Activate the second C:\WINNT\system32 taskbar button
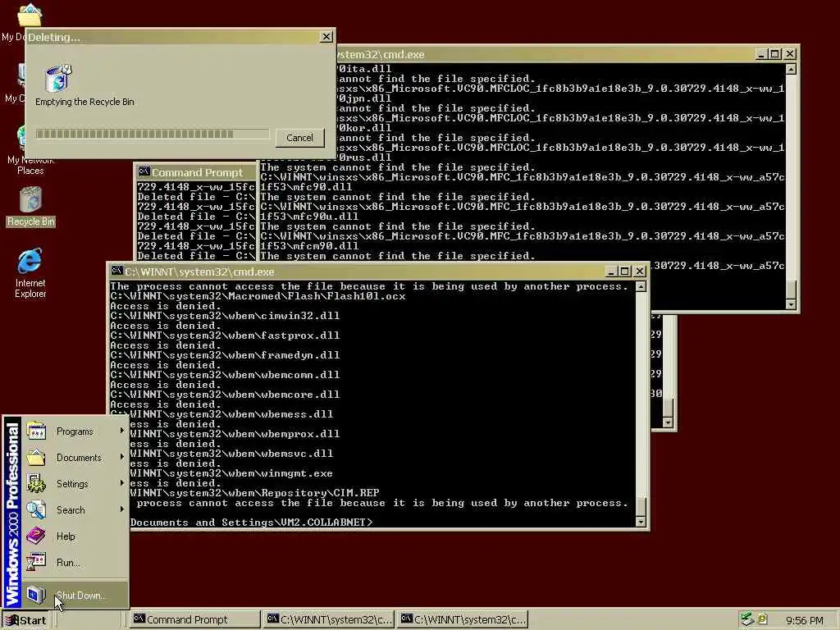Viewport: 840px width, 630px height. tap(463, 620)
